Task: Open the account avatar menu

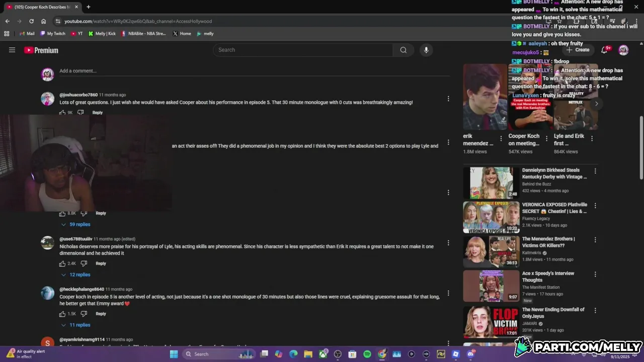Action: [623, 50]
